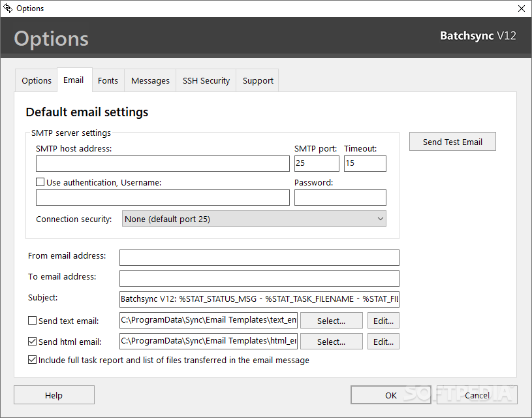Focus the From email address field
Screen dimensions: 532x418
[x=259, y=258]
